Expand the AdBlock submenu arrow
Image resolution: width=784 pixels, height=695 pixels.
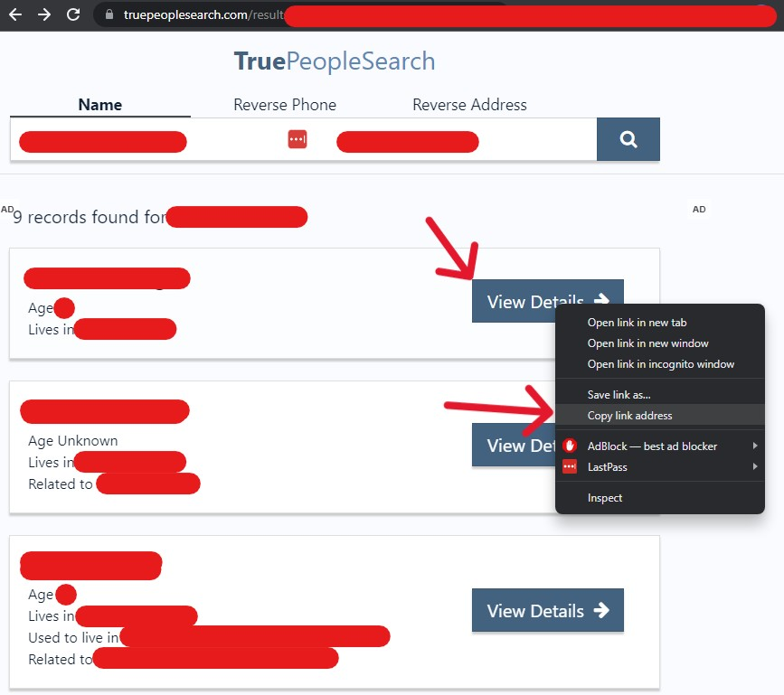[x=754, y=446]
